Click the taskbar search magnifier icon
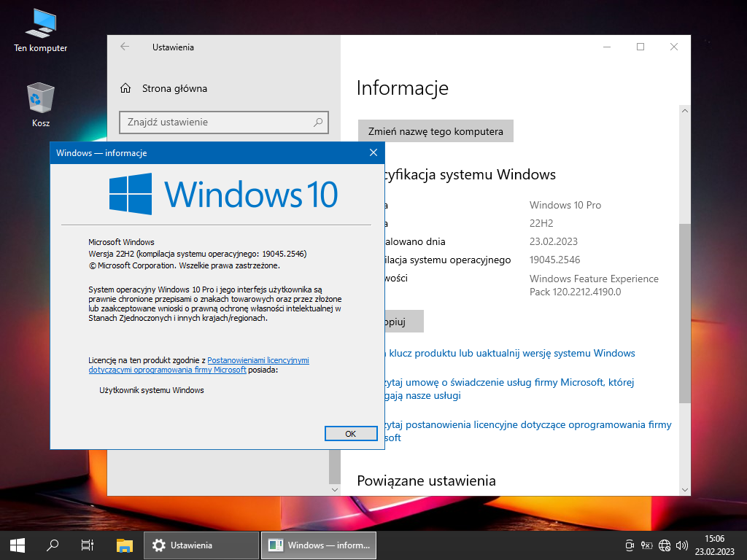The image size is (747, 560). [x=53, y=545]
